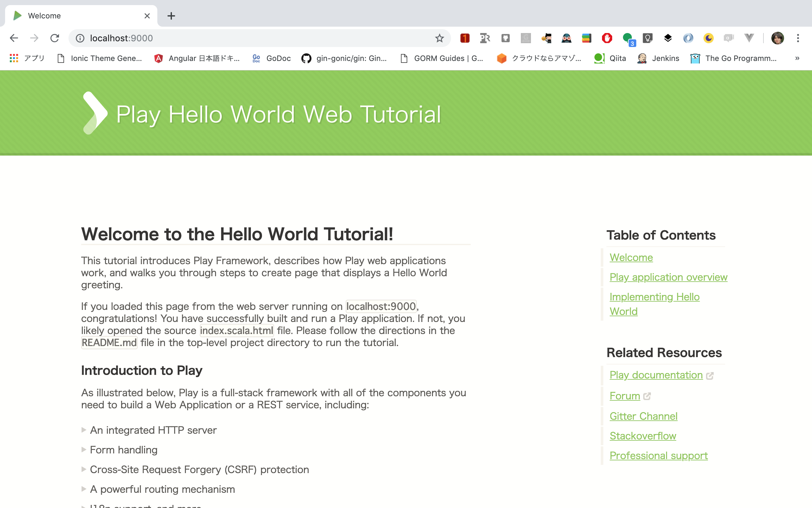Click the grayed-out Vue devtools extension
812x508 pixels.
749,38
